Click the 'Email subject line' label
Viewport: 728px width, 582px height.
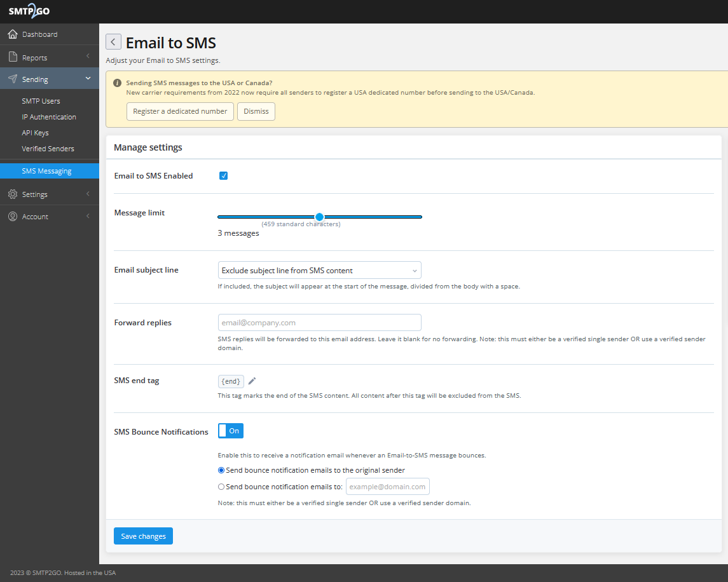coord(146,270)
